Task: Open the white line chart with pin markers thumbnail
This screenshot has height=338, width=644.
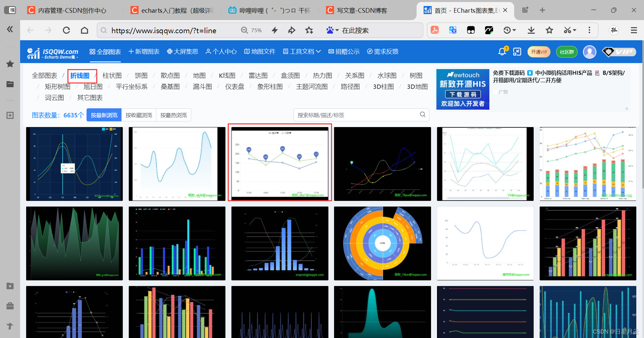Action: click(280, 164)
